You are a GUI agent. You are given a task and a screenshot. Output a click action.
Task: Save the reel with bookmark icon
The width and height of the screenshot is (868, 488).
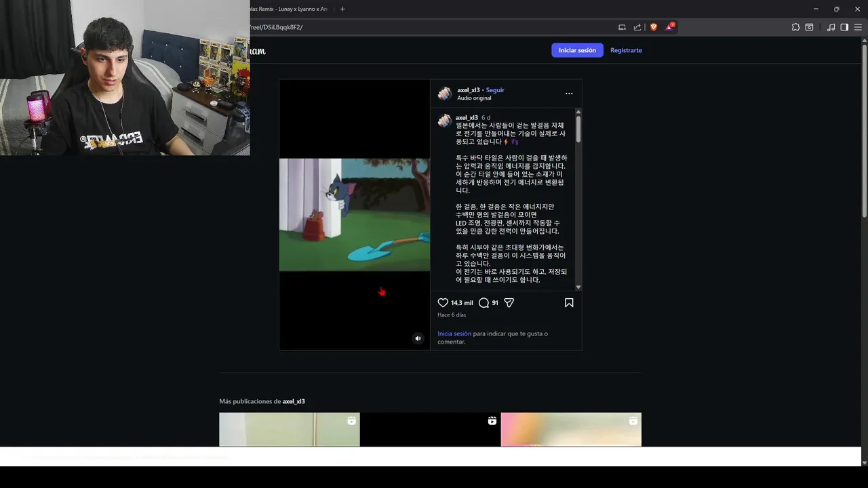click(569, 303)
